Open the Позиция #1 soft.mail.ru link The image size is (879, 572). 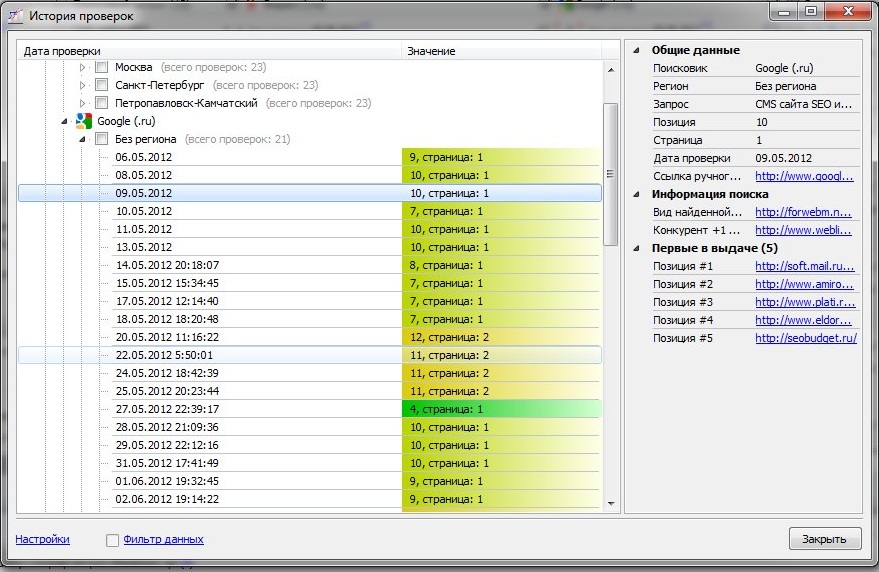coord(804,266)
